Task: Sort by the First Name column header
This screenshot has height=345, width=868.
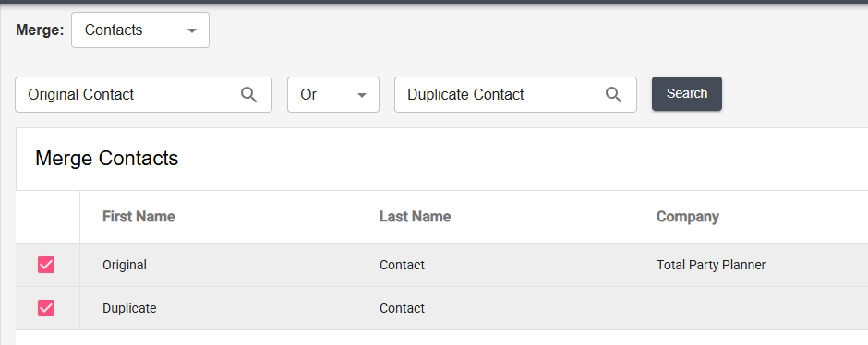Action: pyautogui.click(x=139, y=216)
